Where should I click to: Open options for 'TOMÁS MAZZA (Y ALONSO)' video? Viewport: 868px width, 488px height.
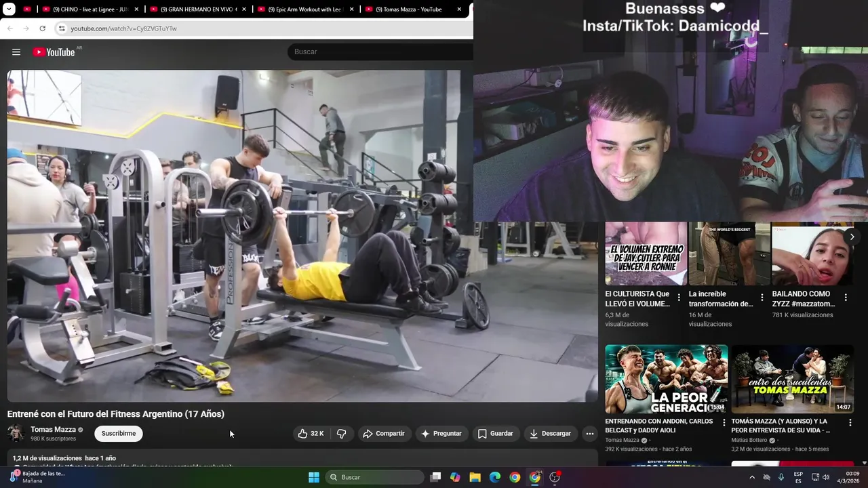pos(850,422)
